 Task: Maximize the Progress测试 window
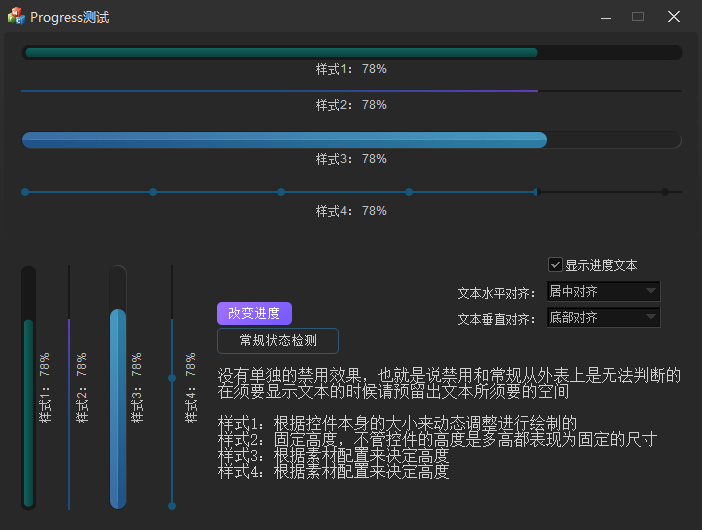(638, 17)
